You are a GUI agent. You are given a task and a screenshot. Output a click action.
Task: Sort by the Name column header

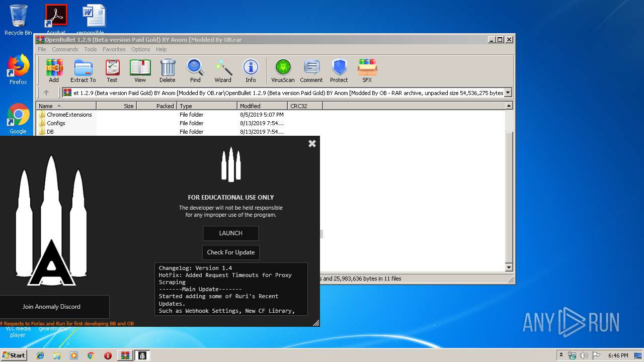point(66,106)
